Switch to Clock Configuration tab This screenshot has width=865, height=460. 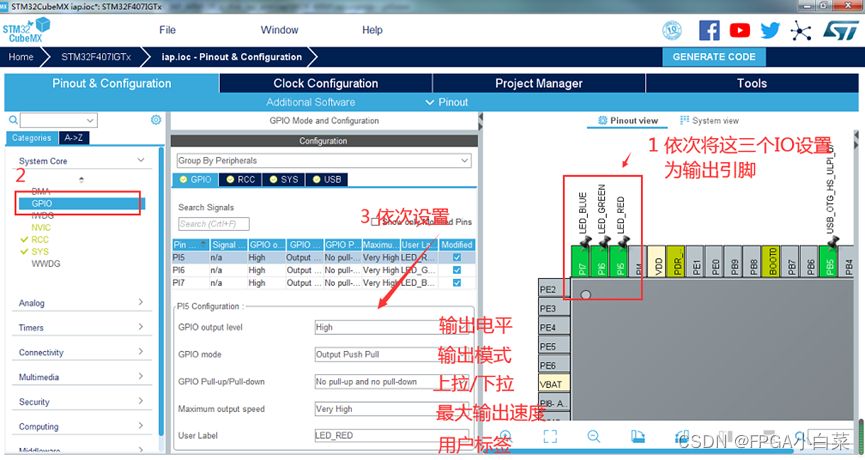pos(325,83)
